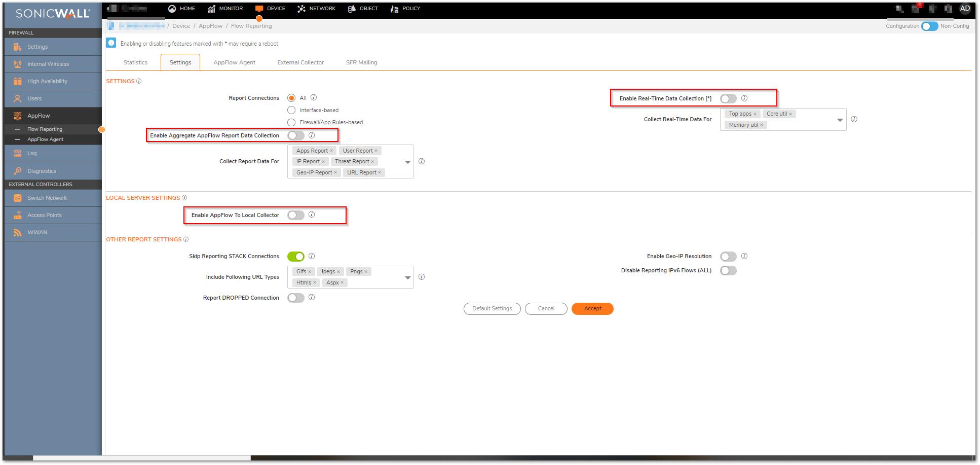The height and width of the screenshot is (465, 980).
Task: Open the Collect Real-Time Data For dropdown
Action: click(840, 120)
